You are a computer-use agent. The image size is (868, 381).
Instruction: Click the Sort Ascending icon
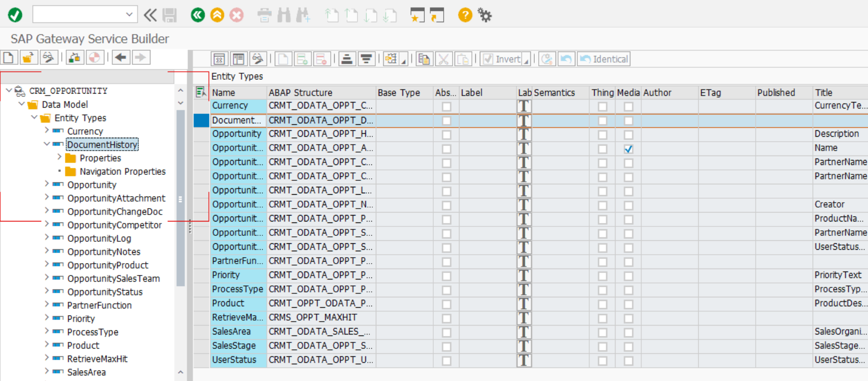(347, 59)
